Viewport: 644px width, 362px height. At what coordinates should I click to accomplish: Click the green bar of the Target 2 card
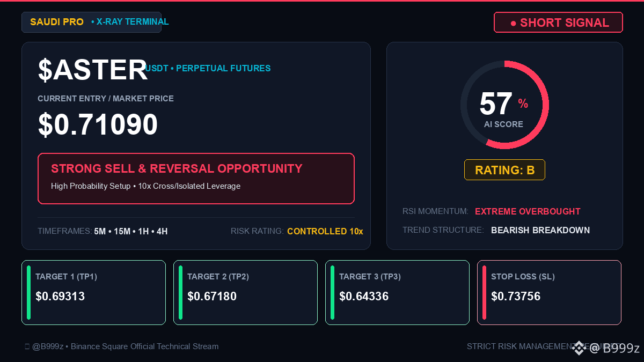(x=180, y=292)
